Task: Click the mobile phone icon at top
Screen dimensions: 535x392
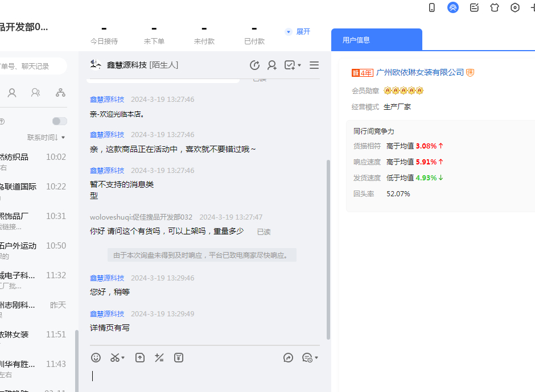Action: click(432, 7)
